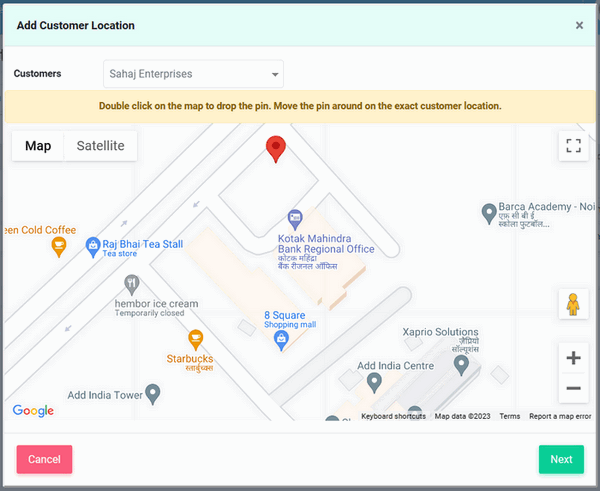Click the Next button
The image size is (600, 491).
(x=561, y=459)
